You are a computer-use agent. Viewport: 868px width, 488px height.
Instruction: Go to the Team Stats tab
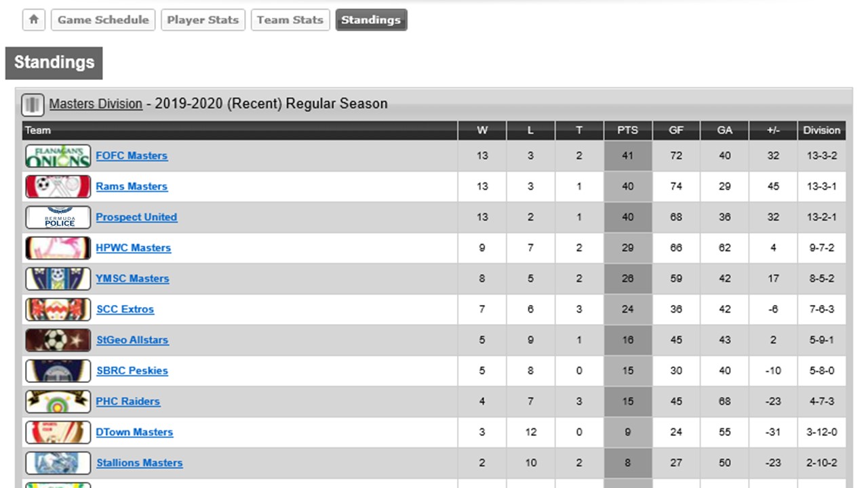click(x=290, y=20)
